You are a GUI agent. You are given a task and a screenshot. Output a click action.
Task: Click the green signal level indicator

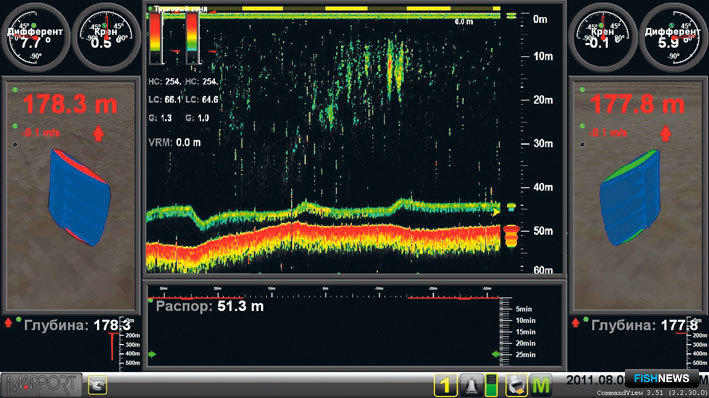[491, 385]
